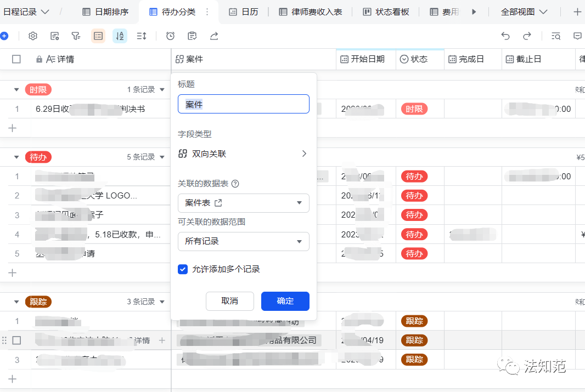Screen dimensions: 585x392
Task: Click the select-all checkbox in header row
Action: (x=15, y=59)
